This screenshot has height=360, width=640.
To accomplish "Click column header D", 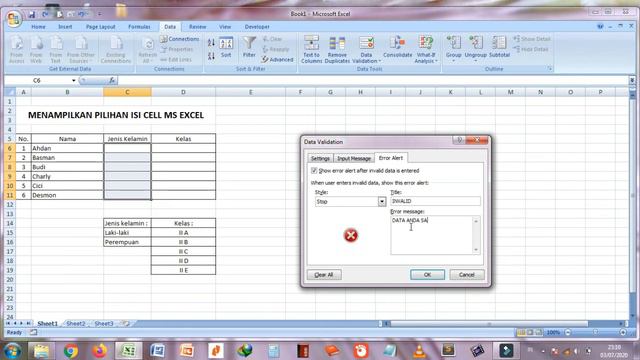I will coord(183,92).
